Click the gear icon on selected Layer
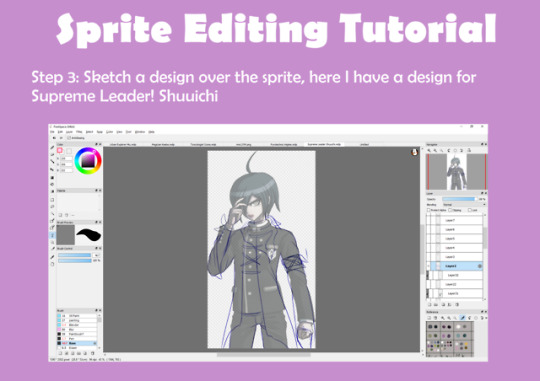Image resolution: width=540 pixels, height=381 pixels. coord(479,266)
